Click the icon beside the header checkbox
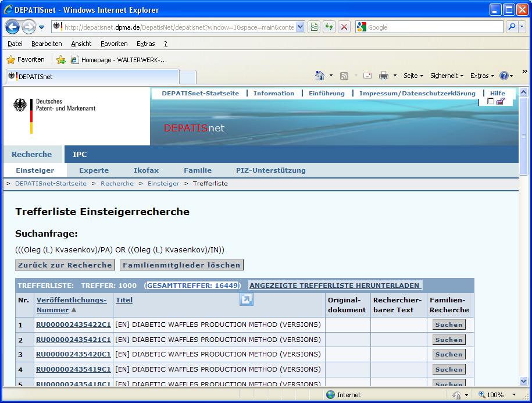 coord(501,101)
